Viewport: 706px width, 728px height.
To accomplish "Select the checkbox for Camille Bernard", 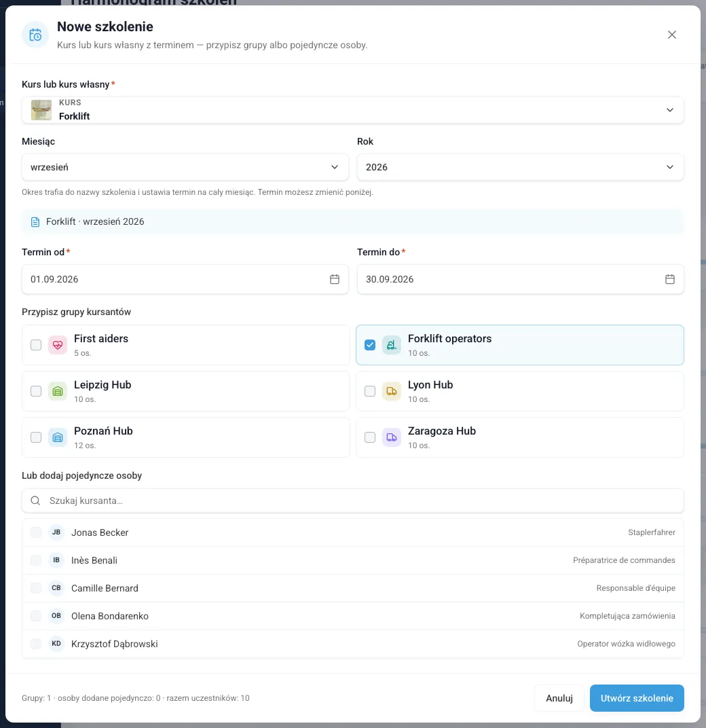I will pyautogui.click(x=36, y=588).
